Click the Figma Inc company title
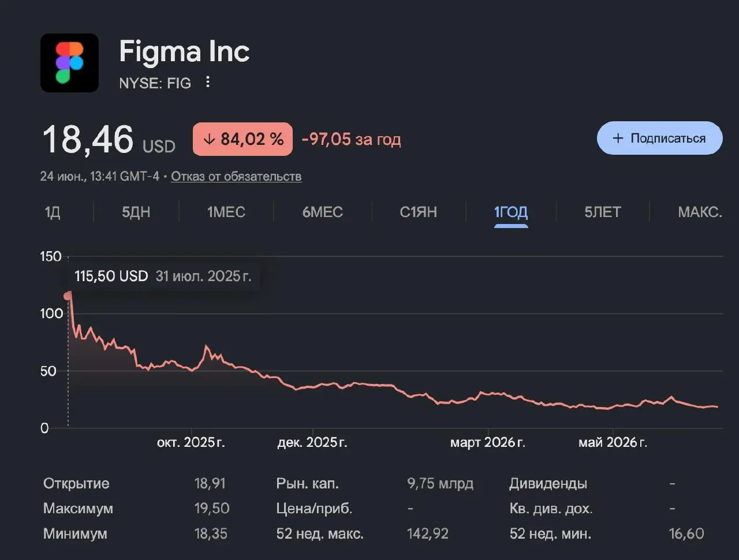This screenshot has width=739, height=560. coord(184,51)
